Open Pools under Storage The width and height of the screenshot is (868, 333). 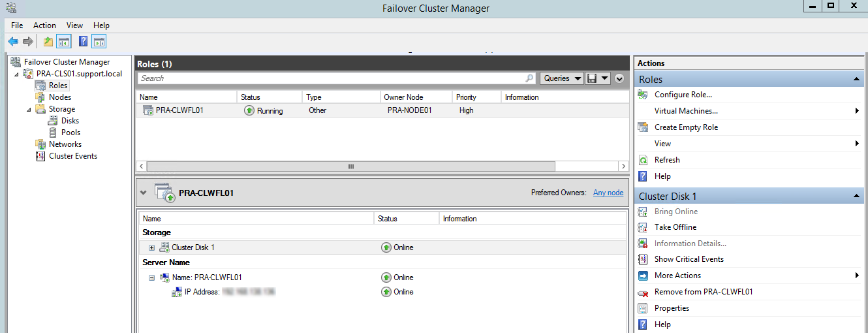pos(70,133)
